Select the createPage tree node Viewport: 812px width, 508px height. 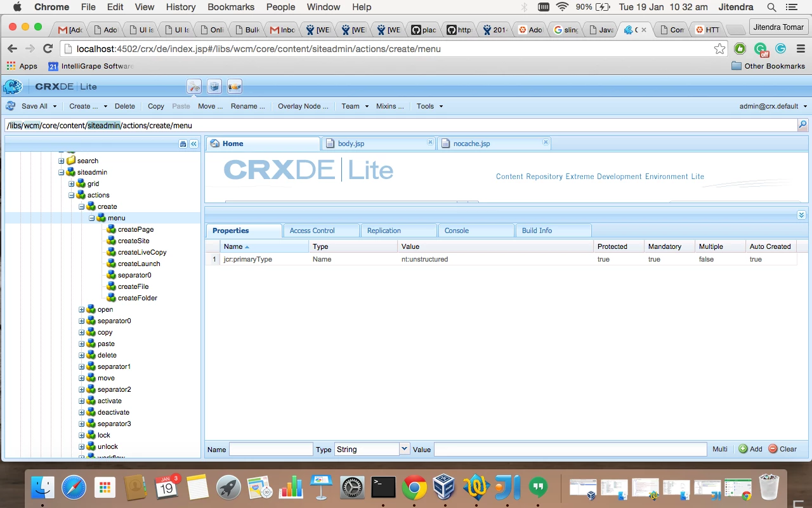(x=136, y=229)
